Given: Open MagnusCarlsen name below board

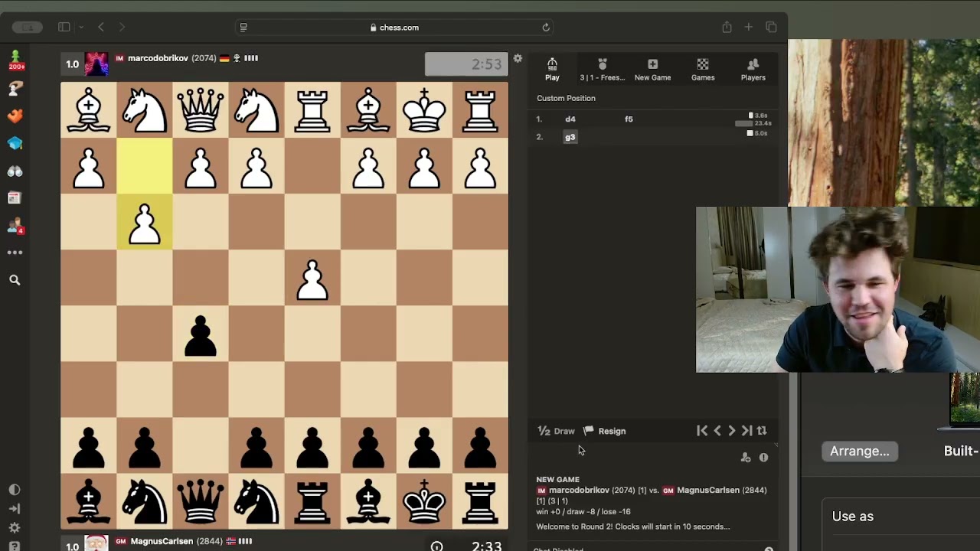Looking at the screenshot, I should (162, 541).
